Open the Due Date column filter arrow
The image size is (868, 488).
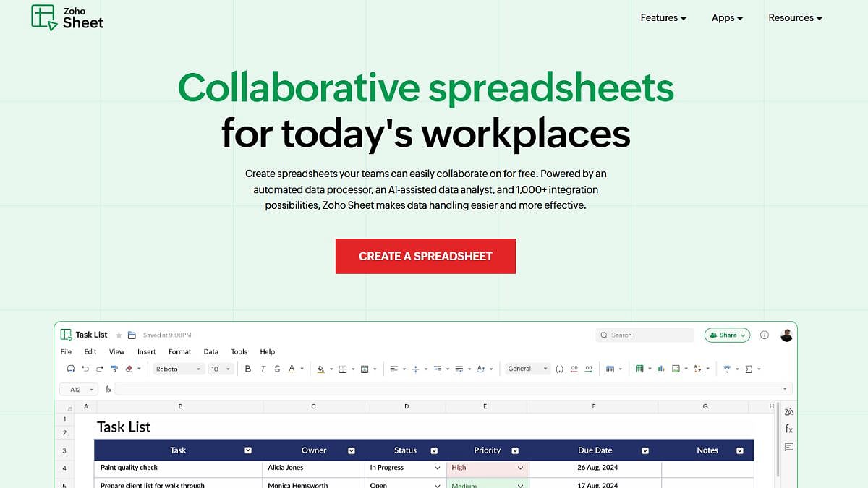click(646, 450)
